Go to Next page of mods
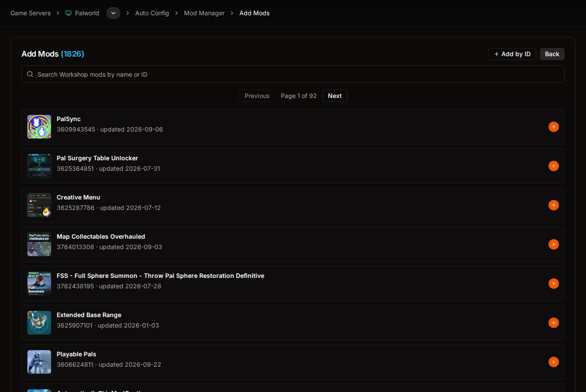The height and width of the screenshot is (392, 586). (335, 96)
